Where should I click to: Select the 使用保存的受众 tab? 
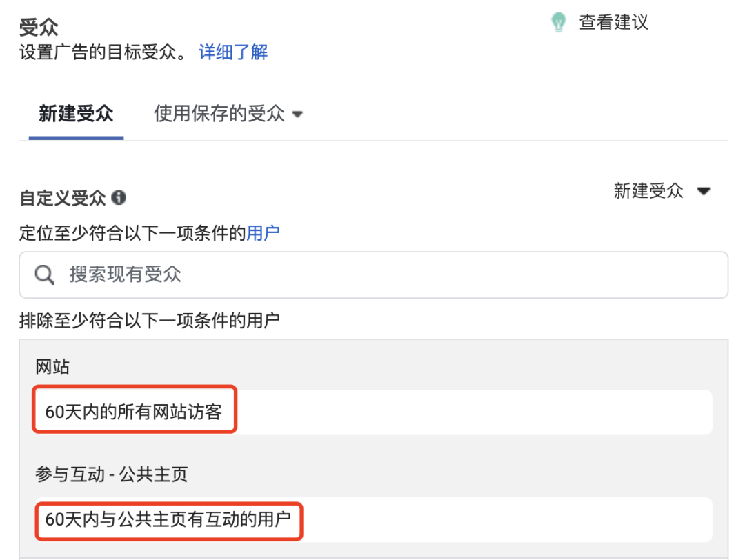coord(217,114)
